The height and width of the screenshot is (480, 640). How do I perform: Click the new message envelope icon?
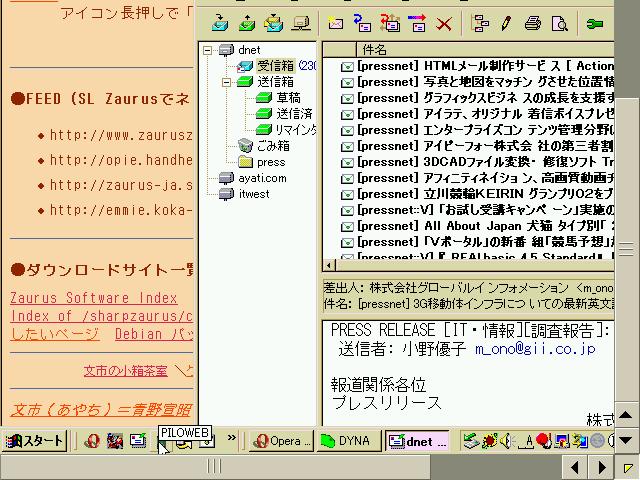337,22
